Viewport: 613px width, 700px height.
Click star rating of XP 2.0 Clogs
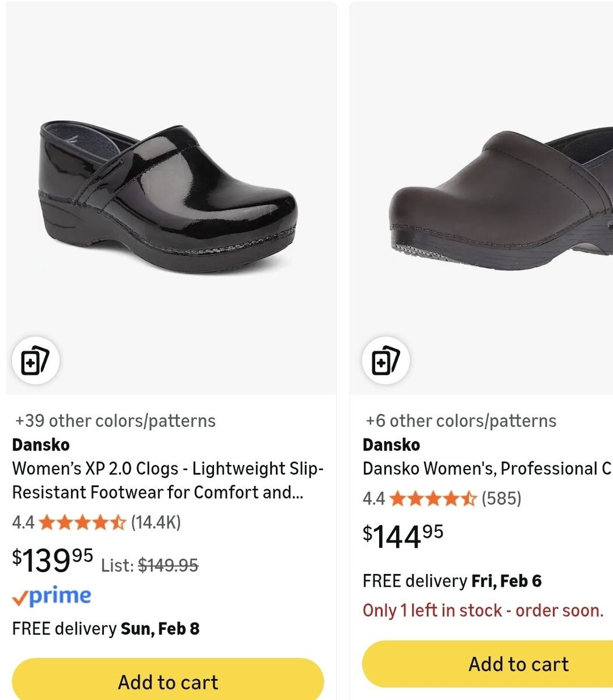82,522
